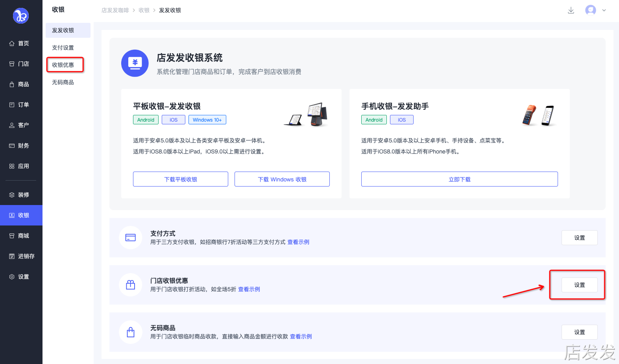The image size is (619, 364).
Task: Click the blue app logo in sidebar
Action: [21, 16]
